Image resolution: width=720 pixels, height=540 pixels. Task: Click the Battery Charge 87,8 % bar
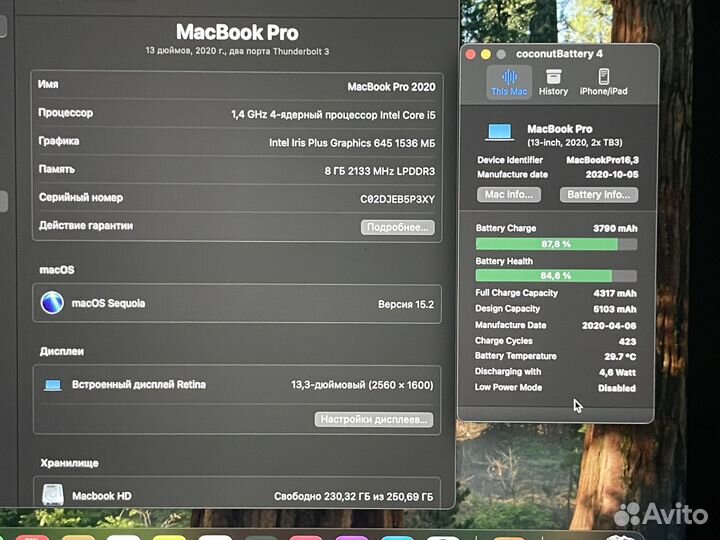(x=556, y=244)
